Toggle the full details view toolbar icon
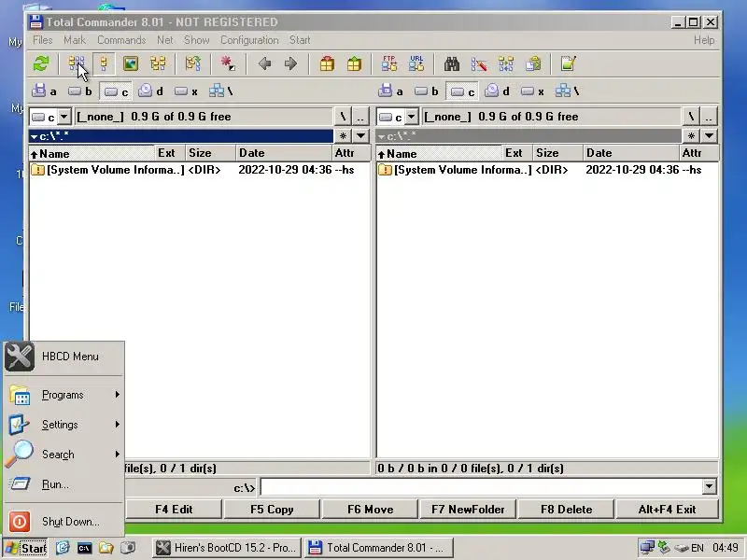Screen dimensions: 747x560 [104, 63]
